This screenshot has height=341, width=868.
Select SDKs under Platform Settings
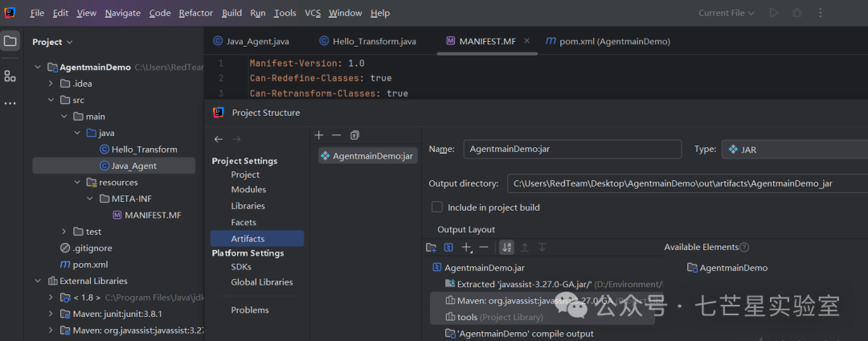(241, 266)
